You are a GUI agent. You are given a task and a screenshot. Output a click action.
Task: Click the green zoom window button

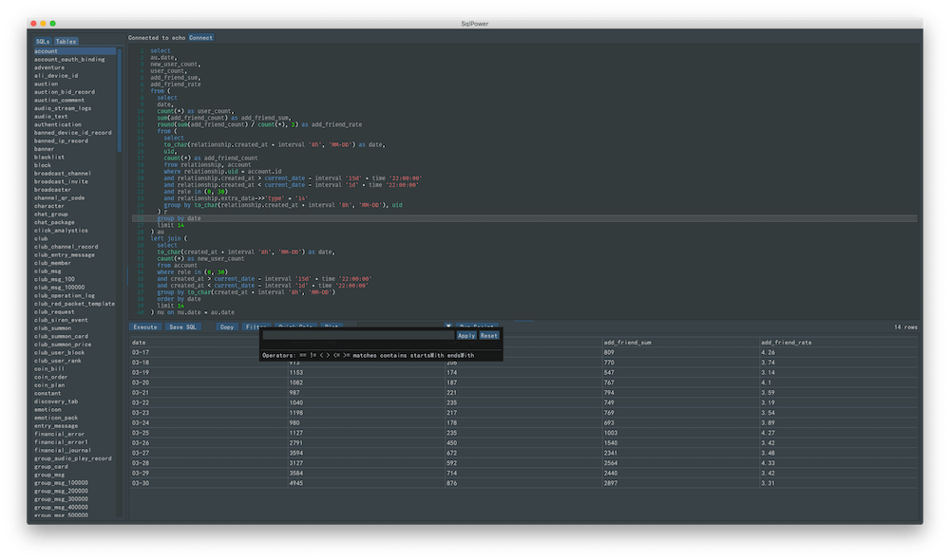pyautogui.click(x=54, y=22)
